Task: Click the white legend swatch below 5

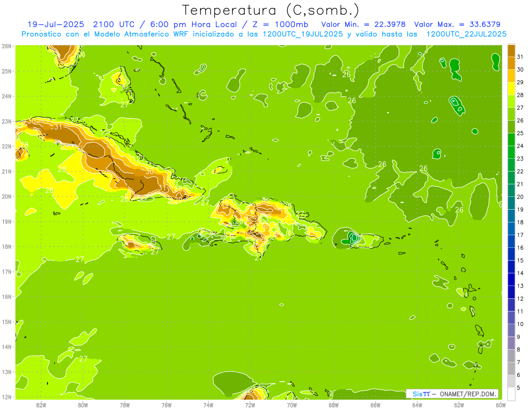Action: (511, 394)
